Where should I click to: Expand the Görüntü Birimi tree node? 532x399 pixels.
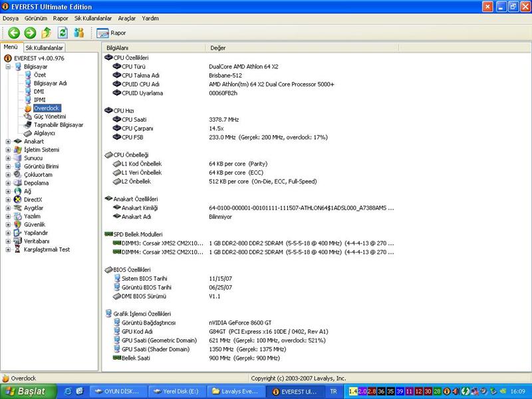pyautogui.click(x=8, y=166)
